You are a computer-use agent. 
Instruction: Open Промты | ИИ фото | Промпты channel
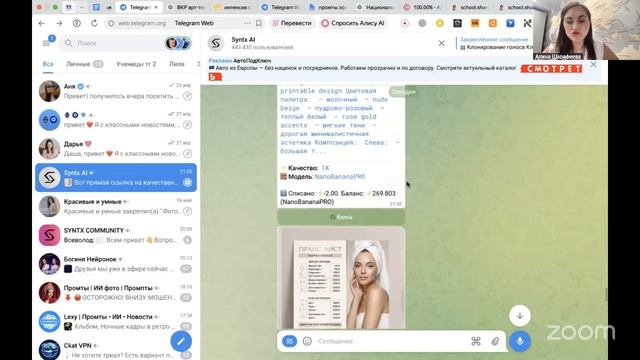[116, 293]
